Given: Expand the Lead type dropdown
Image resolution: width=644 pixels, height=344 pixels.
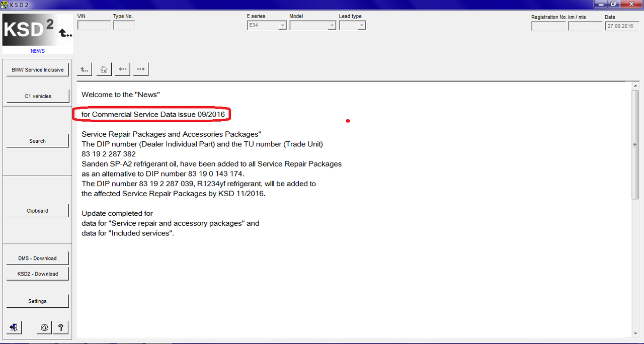Looking at the screenshot, I should click(361, 25).
